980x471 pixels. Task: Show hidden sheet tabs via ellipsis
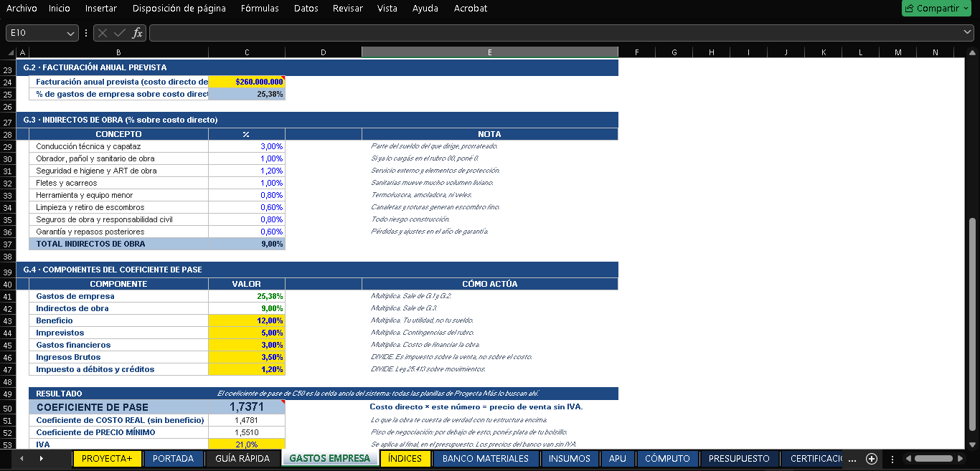click(x=852, y=459)
